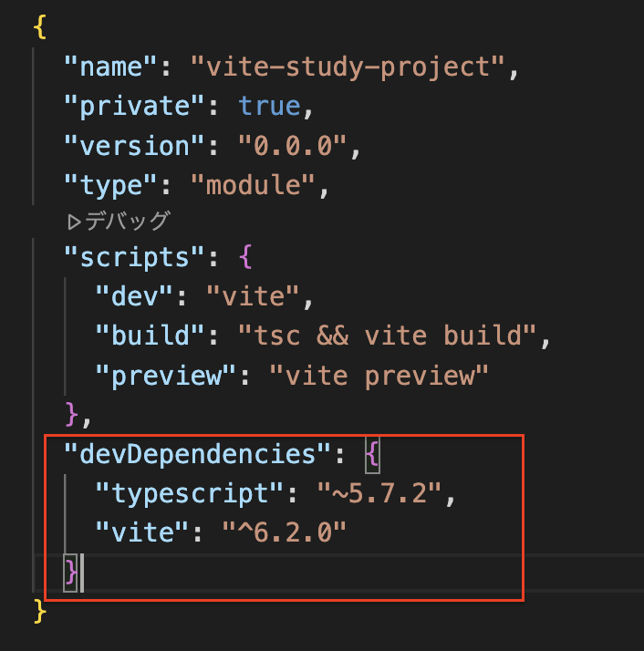Viewport: 644px width, 651px height.
Task: Click the "tsc && vite build" value
Action: coord(388,336)
